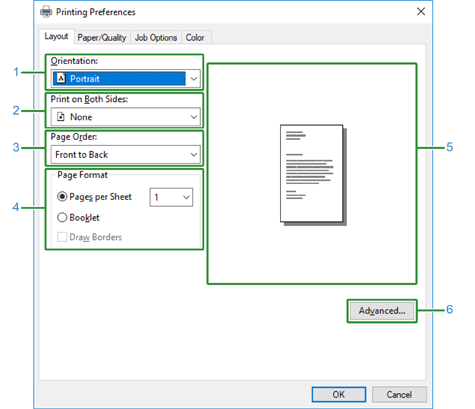Viewport: 475px width, 409px height.
Task: Click the Portrait orientation page icon
Action: pos(61,78)
